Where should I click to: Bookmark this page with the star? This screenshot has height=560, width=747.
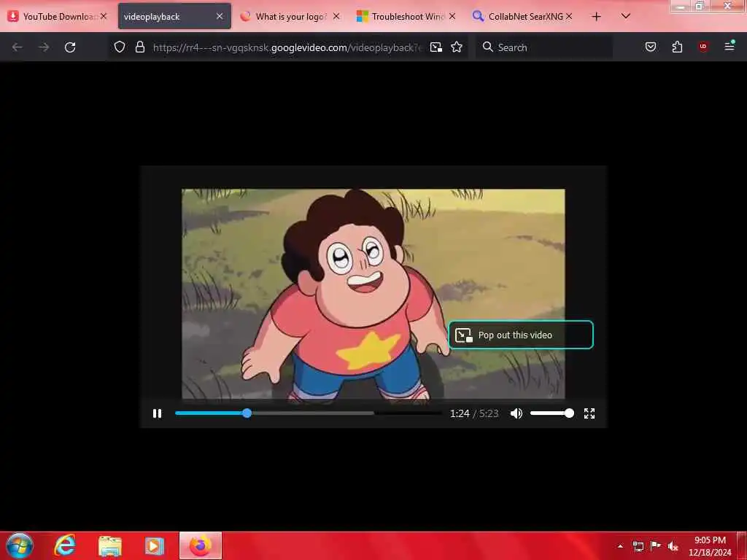[457, 47]
